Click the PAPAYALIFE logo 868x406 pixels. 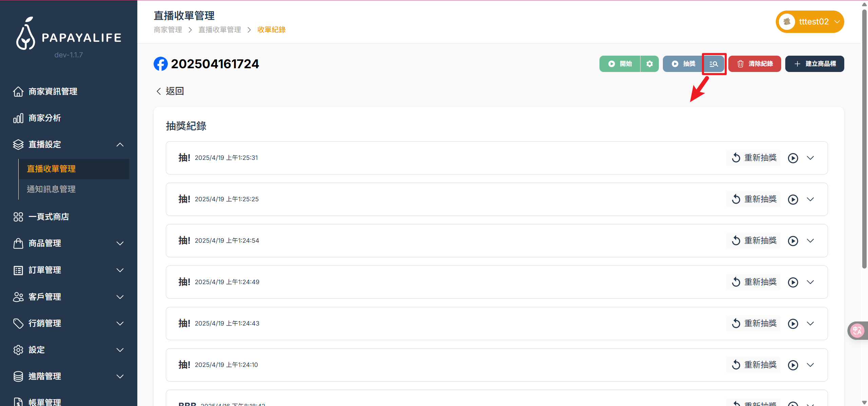pos(69,34)
